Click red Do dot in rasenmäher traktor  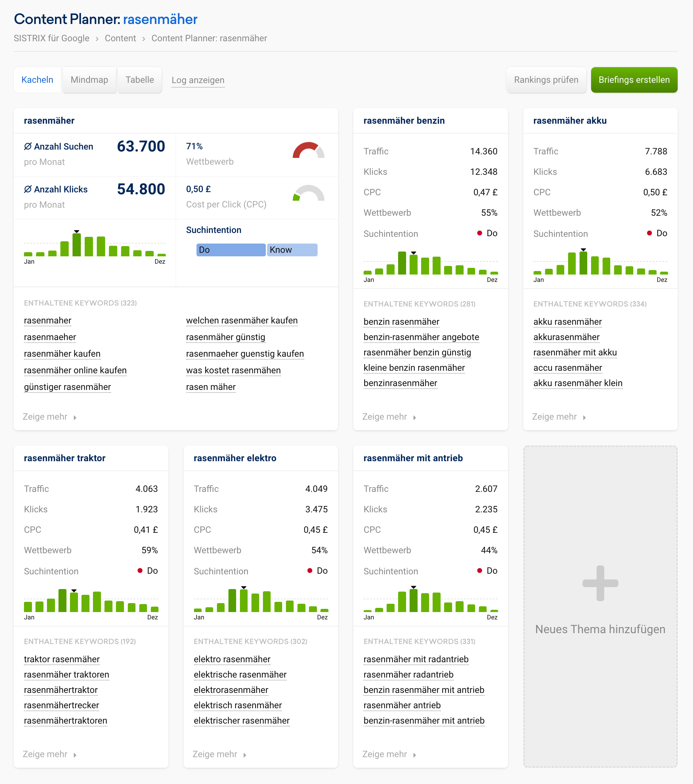pos(140,571)
